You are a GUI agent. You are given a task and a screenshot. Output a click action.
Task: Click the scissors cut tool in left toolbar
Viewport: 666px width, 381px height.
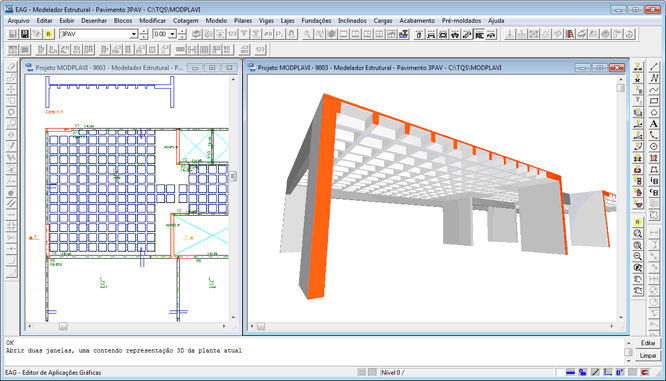[x=11, y=237]
